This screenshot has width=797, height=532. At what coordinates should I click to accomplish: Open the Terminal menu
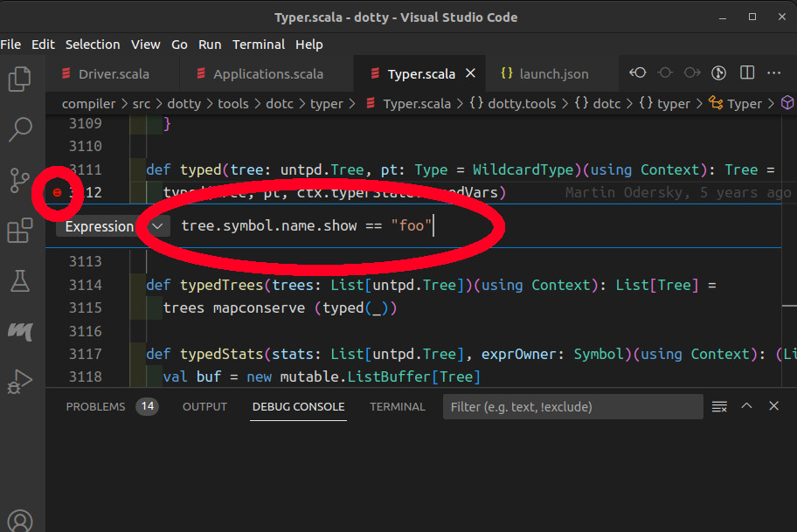click(x=258, y=45)
